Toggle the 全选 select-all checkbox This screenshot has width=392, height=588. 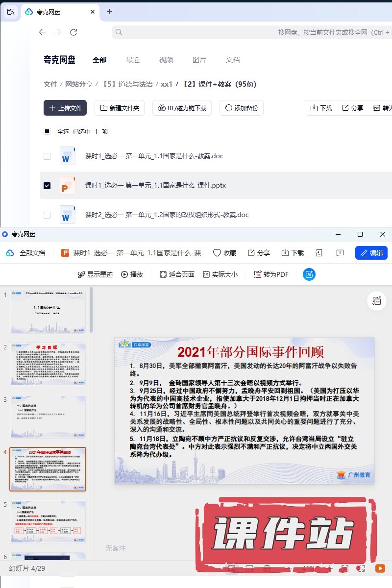[x=47, y=131]
